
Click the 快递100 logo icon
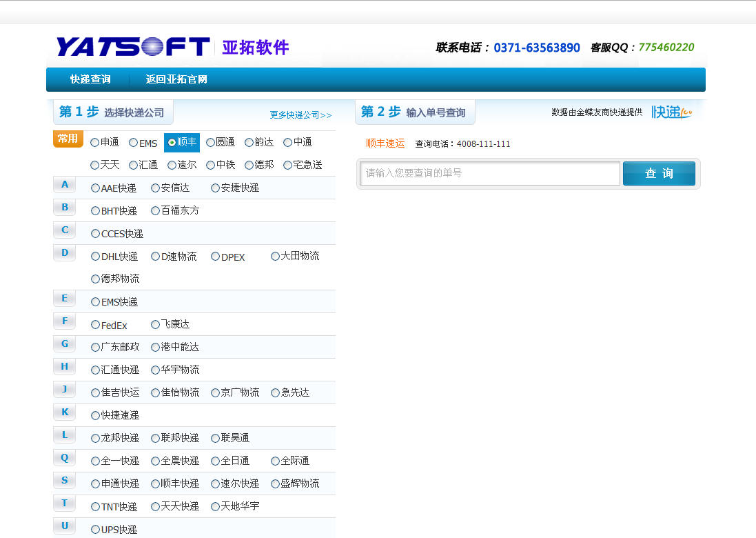point(671,112)
